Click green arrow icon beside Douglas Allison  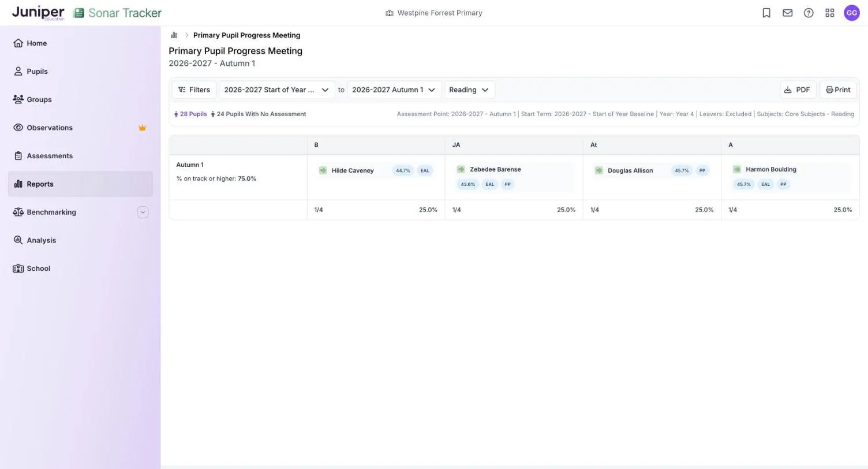point(599,170)
